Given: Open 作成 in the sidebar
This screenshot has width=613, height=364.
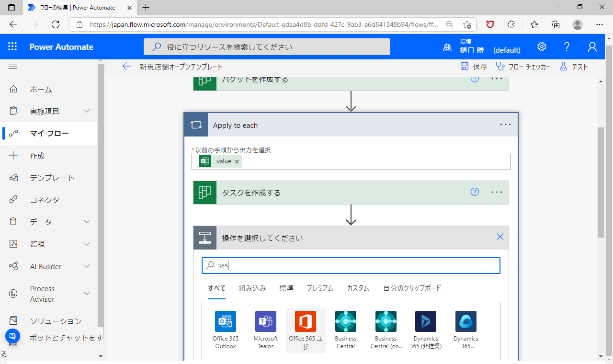Looking at the screenshot, I should [37, 156].
